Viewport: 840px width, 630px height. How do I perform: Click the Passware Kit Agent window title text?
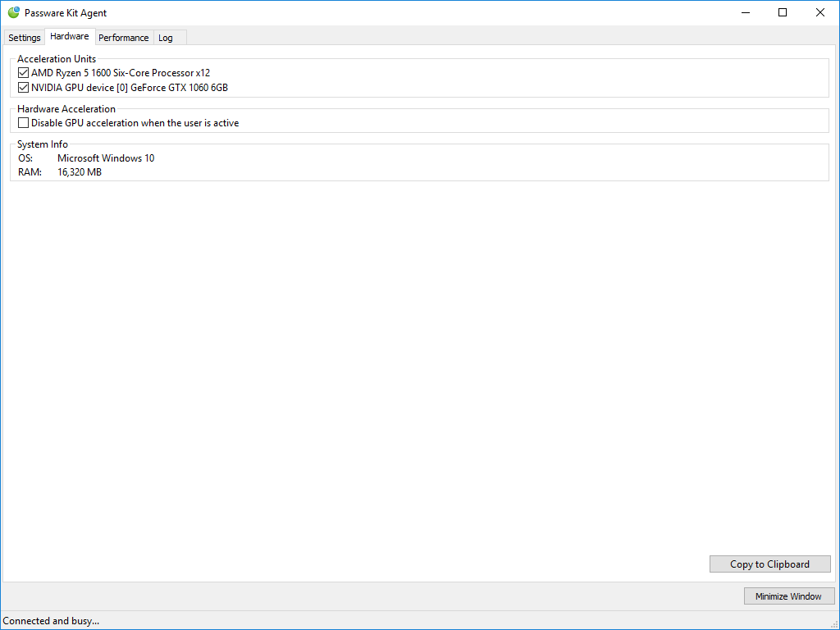(x=66, y=13)
